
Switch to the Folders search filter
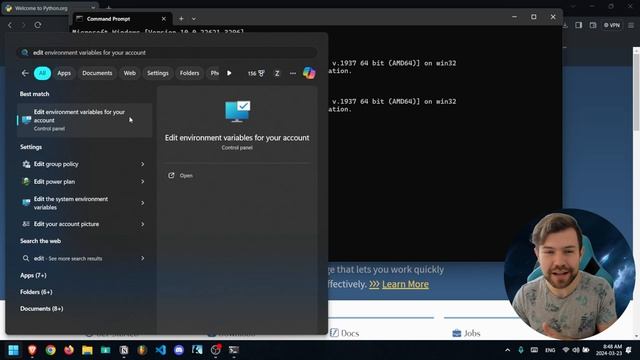189,73
